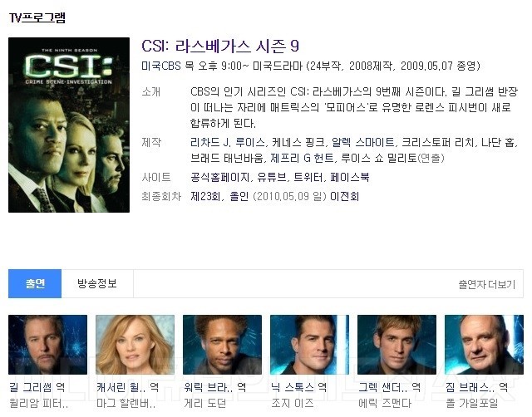
Task: Select the 출연 tab
Action: click(35, 284)
